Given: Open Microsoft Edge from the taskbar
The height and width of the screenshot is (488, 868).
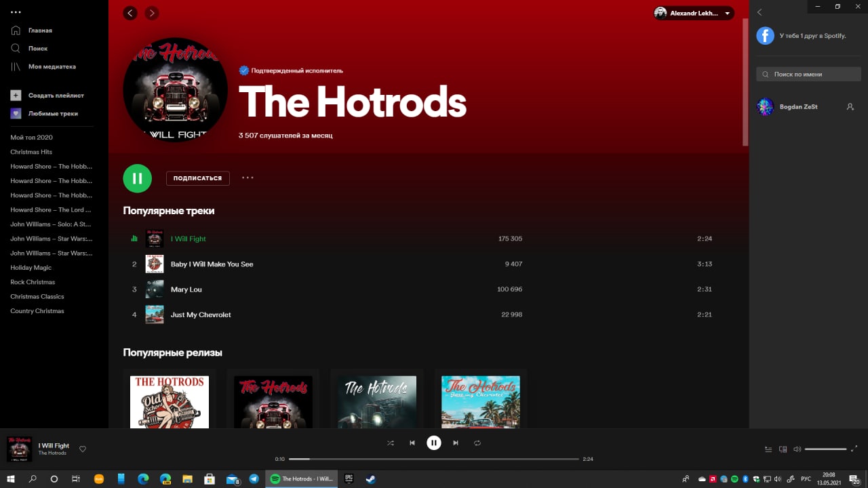Looking at the screenshot, I should 143,479.
